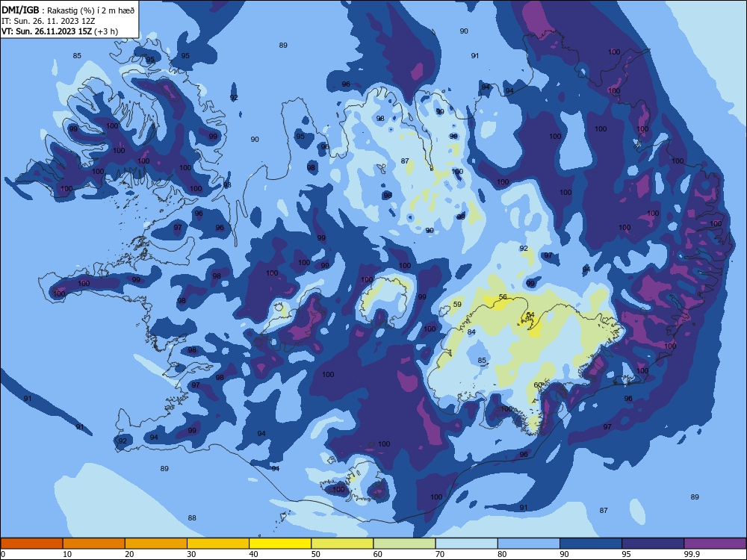
Task: Select the amber 30–40 legend swatch
Action: [218, 544]
